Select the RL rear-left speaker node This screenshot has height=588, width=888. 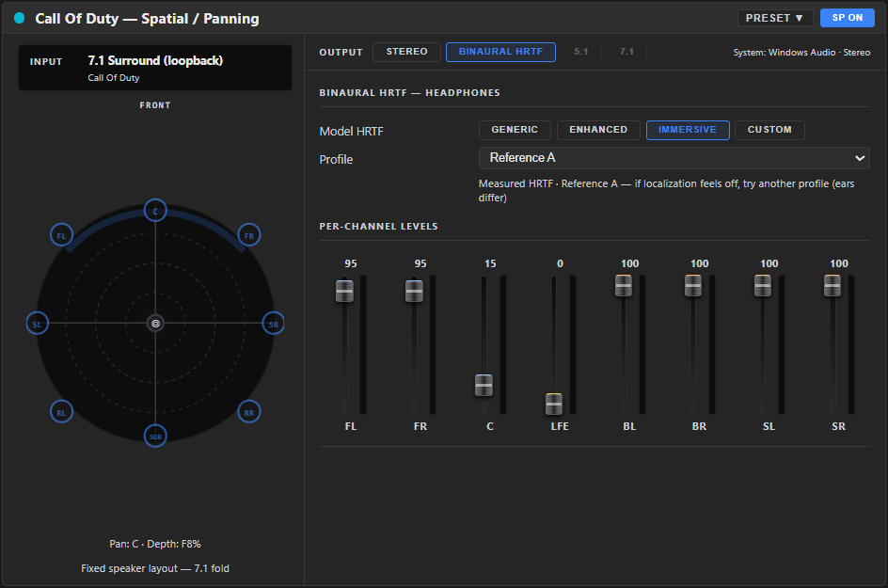pos(61,412)
